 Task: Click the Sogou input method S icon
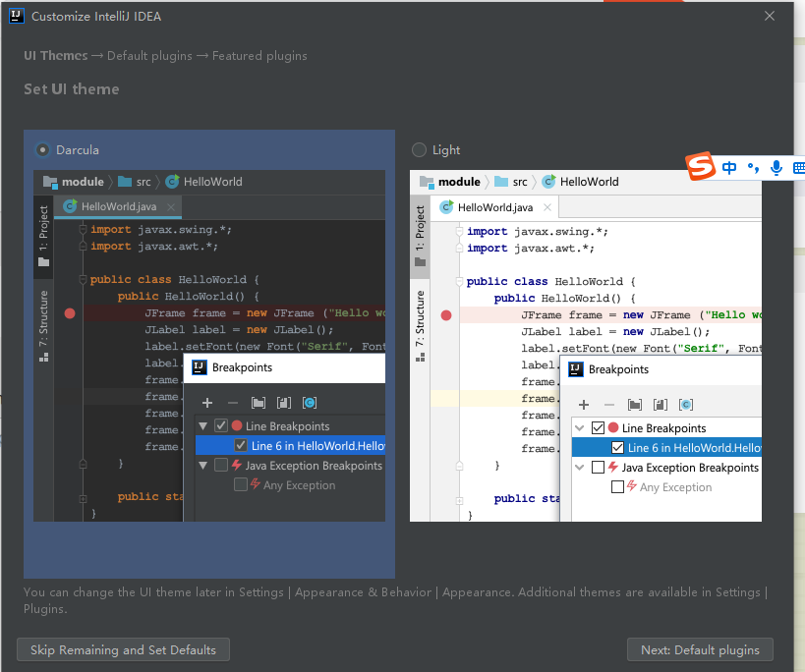[x=700, y=166]
